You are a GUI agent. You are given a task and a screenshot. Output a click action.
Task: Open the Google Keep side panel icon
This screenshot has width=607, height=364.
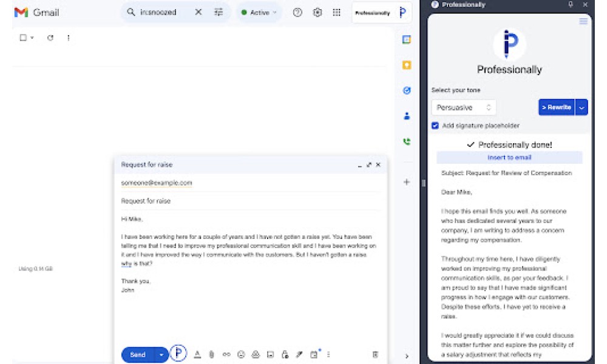[407, 65]
